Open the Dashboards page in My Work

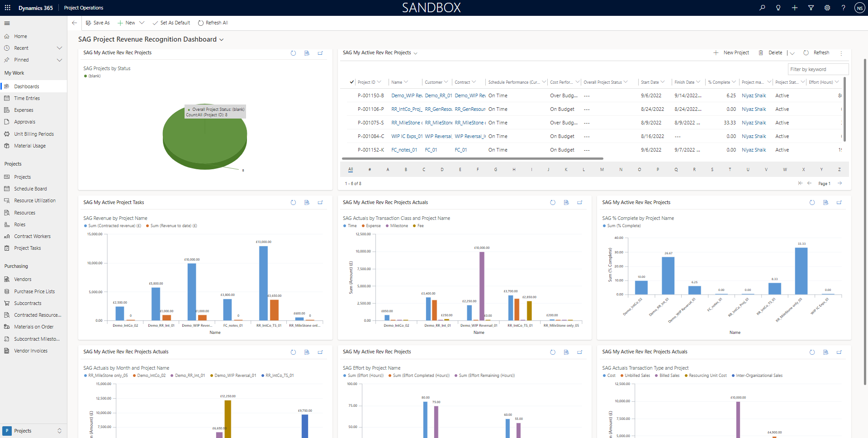[x=27, y=86]
